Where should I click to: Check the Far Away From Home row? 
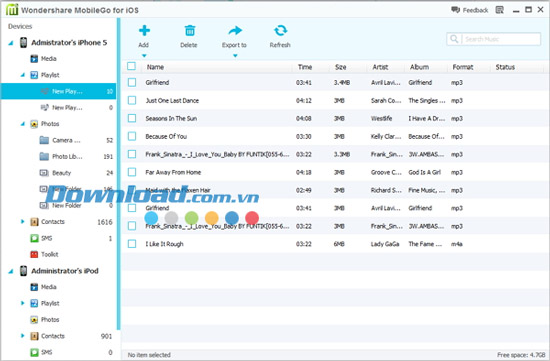(x=132, y=172)
